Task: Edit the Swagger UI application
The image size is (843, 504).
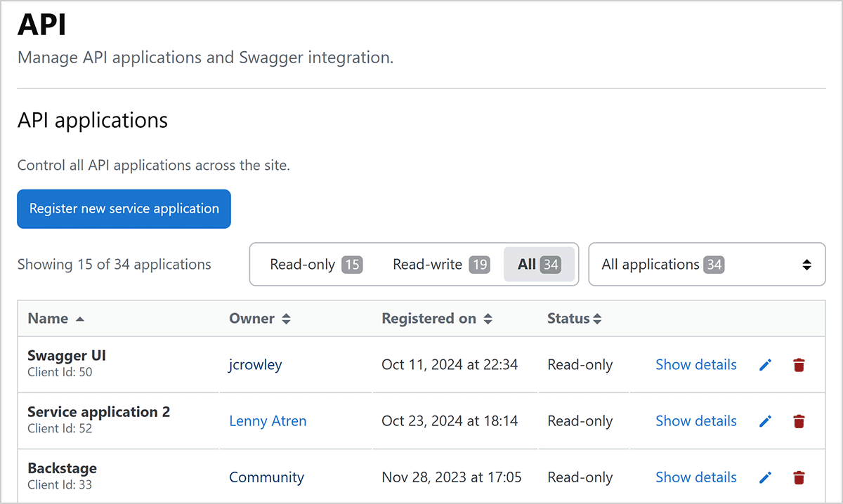Action: click(x=766, y=365)
